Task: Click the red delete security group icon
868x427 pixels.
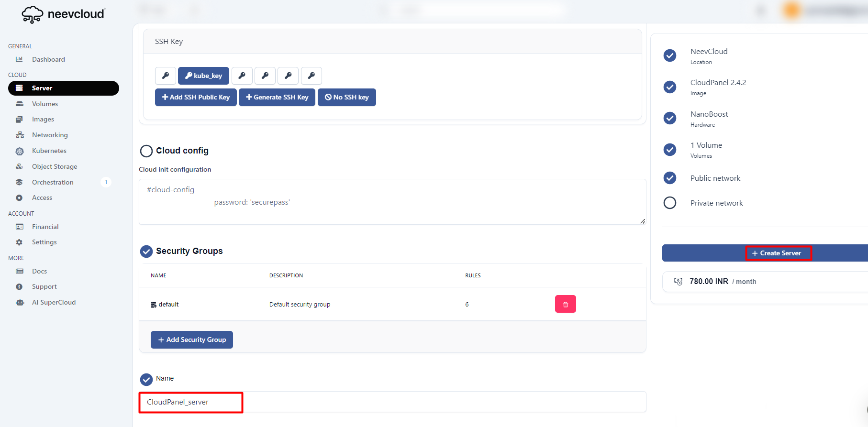Action: tap(565, 304)
